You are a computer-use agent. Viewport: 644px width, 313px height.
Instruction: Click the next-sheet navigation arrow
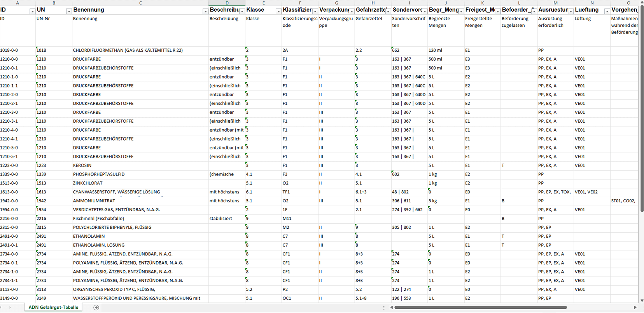coord(10,308)
